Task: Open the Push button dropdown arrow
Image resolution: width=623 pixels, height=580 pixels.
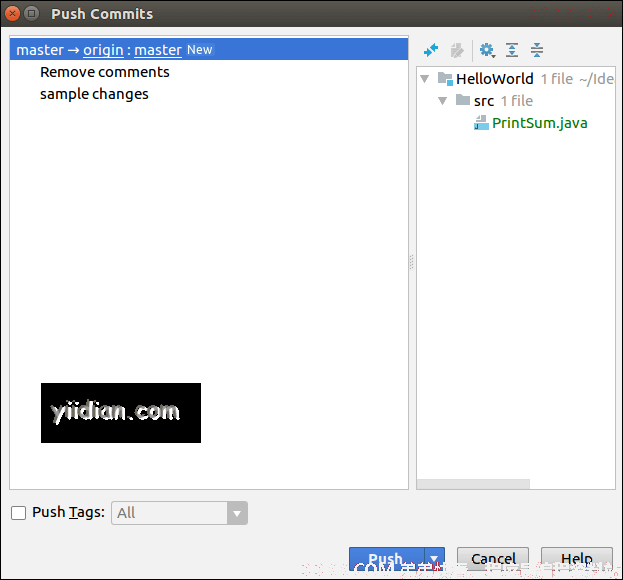Action: click(x=435, y=559)
